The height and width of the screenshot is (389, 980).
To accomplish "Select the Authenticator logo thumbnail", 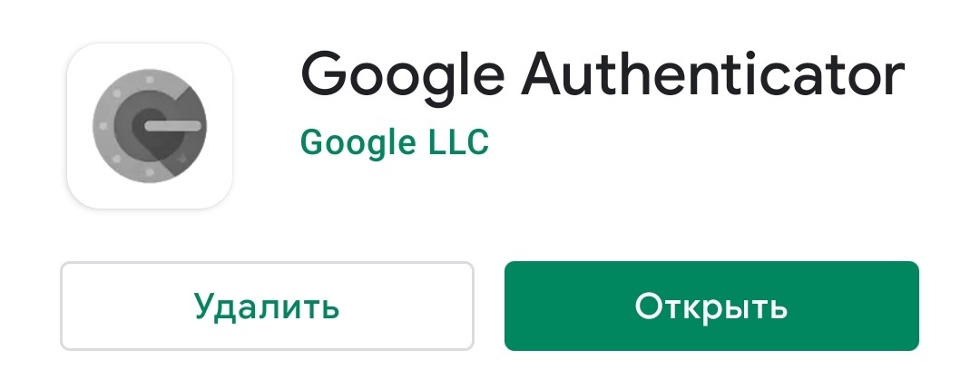I will [150, 125].
